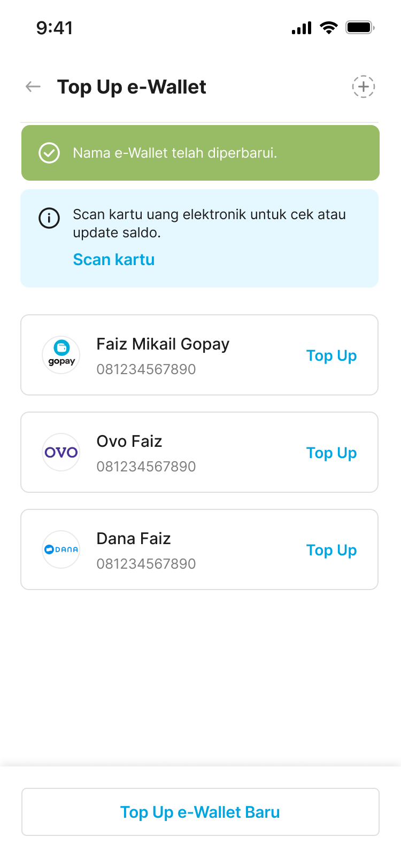Top Up the Dana Faiz wallet
The height and width of the screenshot is (868, 401).
tap(331, 551)
